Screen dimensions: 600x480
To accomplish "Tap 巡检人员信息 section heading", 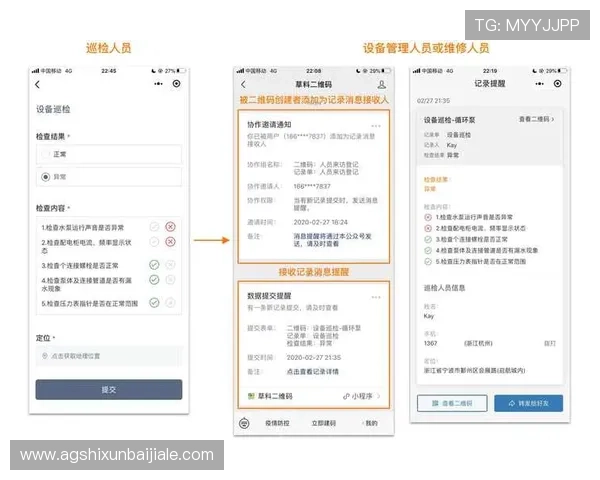I will pos(444,288).
